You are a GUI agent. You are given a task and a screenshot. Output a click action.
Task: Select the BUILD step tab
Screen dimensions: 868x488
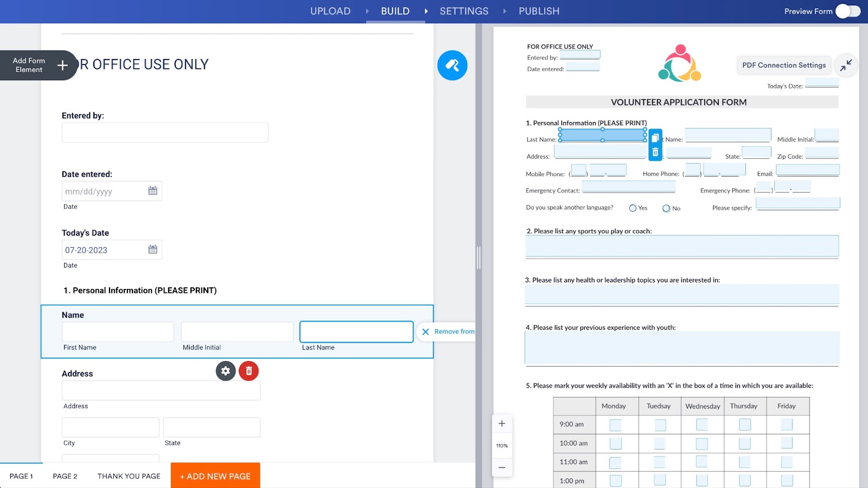click(x=395, y=11)
